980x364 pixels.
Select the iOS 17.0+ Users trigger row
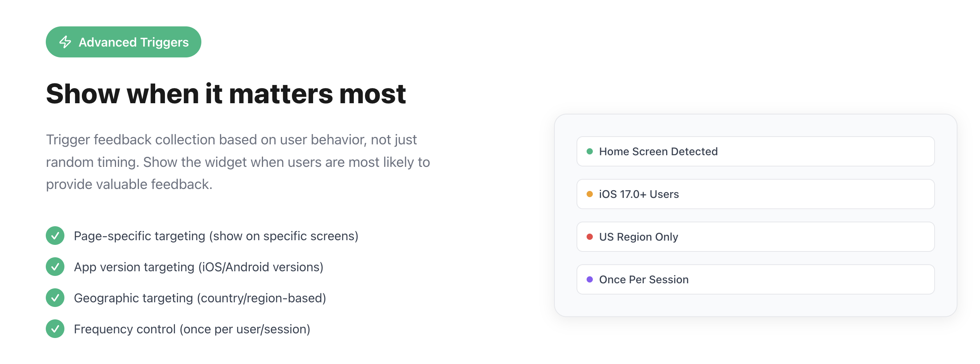click(755, 194)
